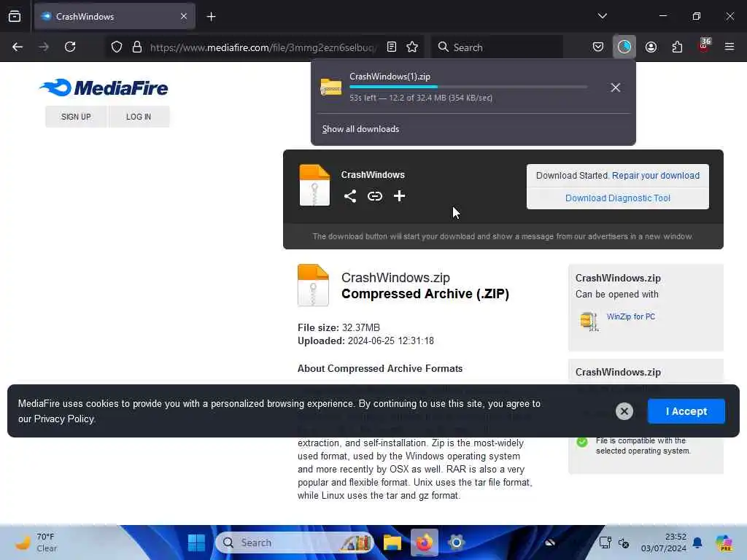Click the browser forward arrow
Viewport: 747px width, 560px height.
[x=44, y=47]
